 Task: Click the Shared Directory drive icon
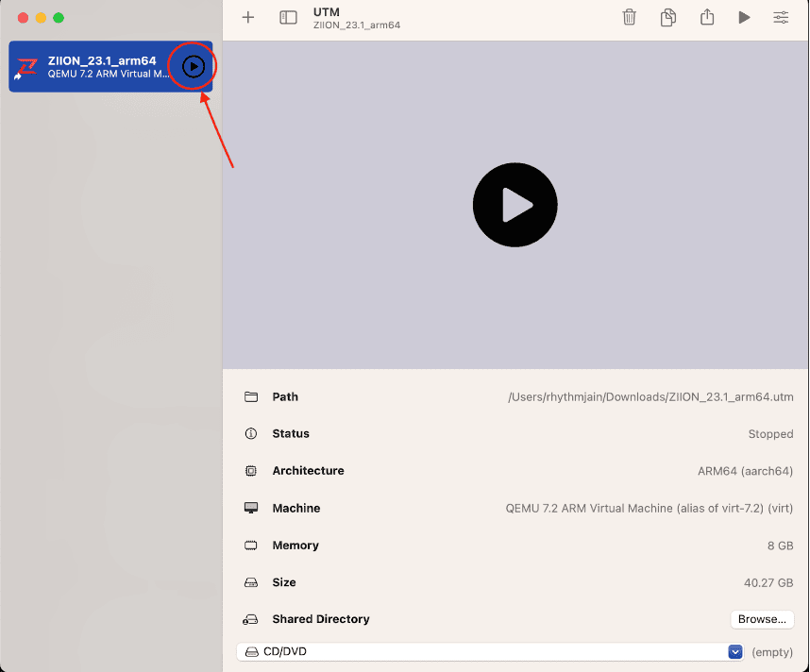pyautogui.click(x=250, y=619)
